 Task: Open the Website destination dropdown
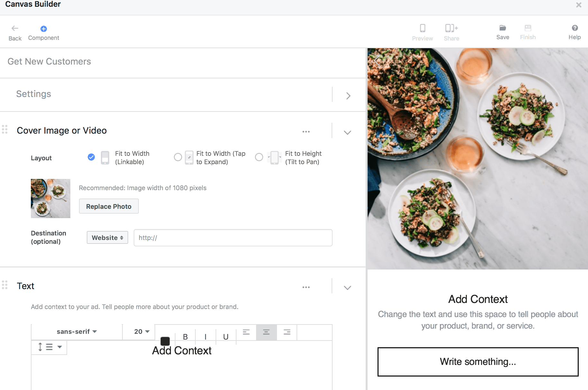[x=107, y=237]
